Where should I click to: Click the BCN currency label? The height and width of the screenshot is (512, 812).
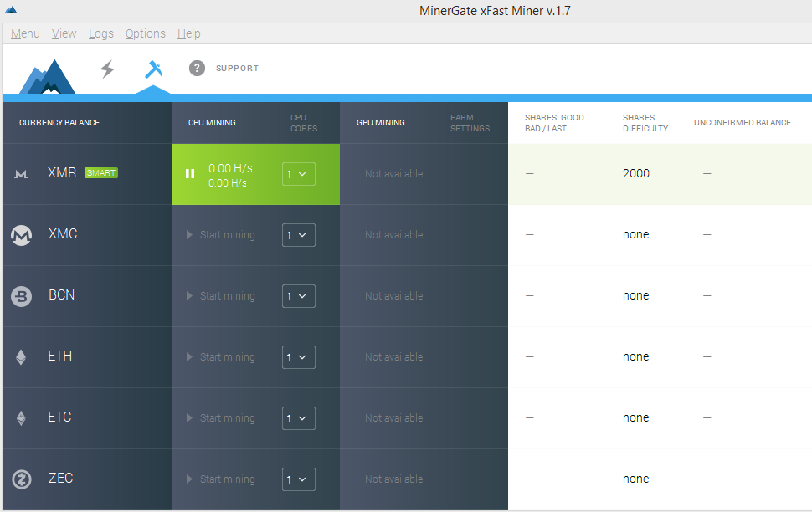pos(62,295)
